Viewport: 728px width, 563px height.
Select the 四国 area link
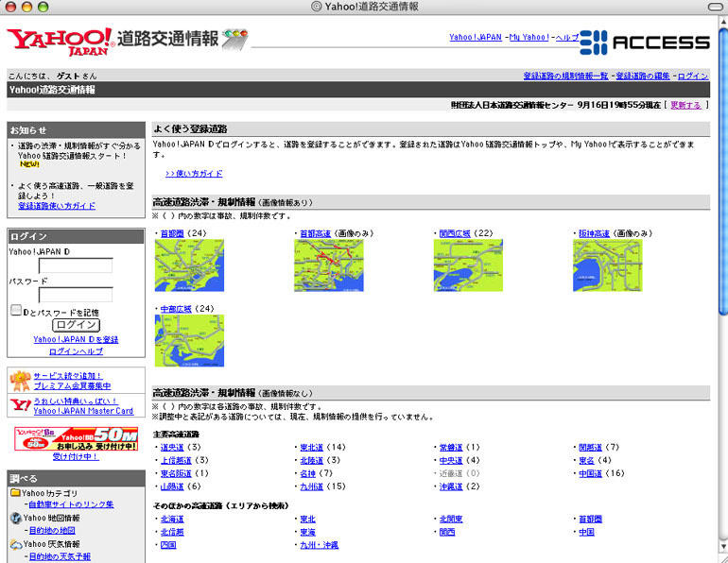pyautogui.click(x=168, y=545)
